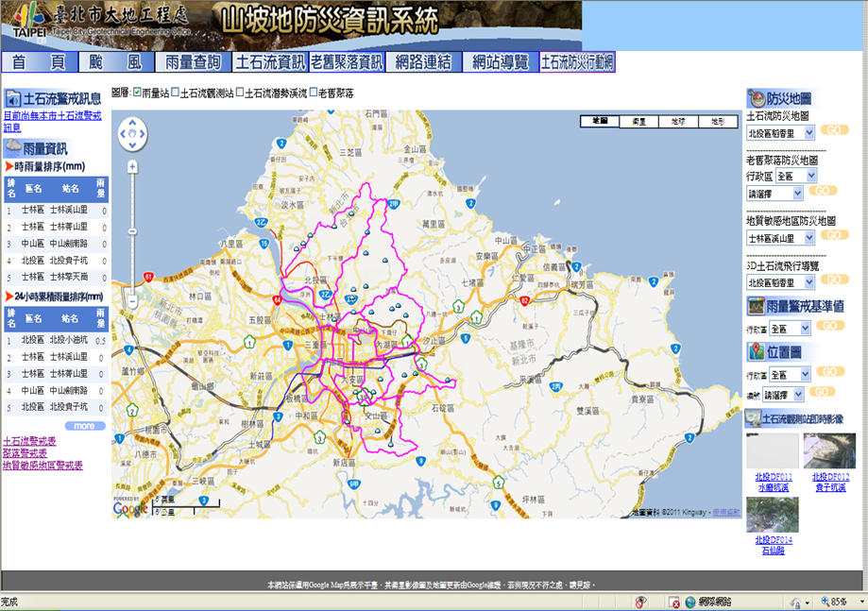
Task: Open the 北投DF012 貴子坑溪 camera thumbnail
Action: tap(829, 451)
